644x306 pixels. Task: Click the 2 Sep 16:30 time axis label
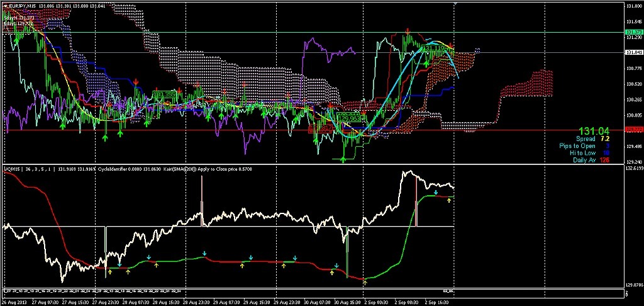(436, 303)
